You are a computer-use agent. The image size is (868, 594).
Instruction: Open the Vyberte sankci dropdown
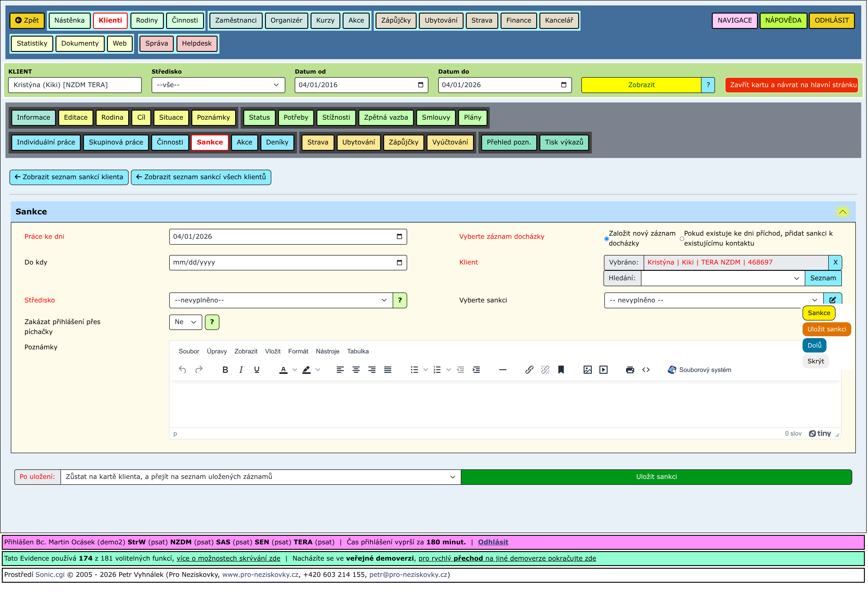coord(713,300)
